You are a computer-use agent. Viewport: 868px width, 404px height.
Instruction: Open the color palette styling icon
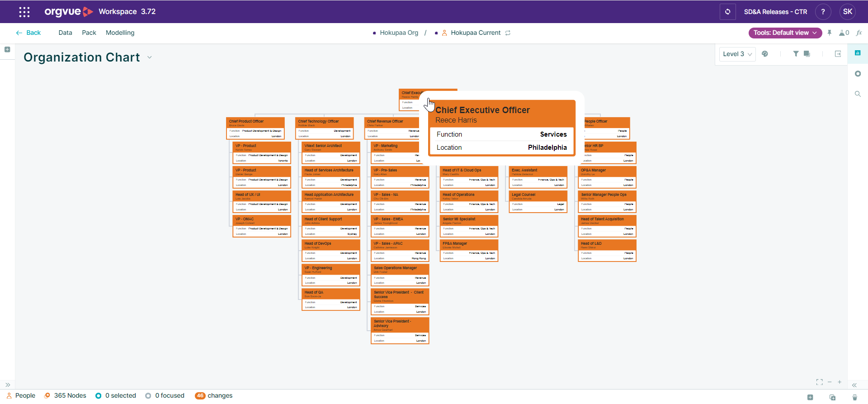coord(765,54)
